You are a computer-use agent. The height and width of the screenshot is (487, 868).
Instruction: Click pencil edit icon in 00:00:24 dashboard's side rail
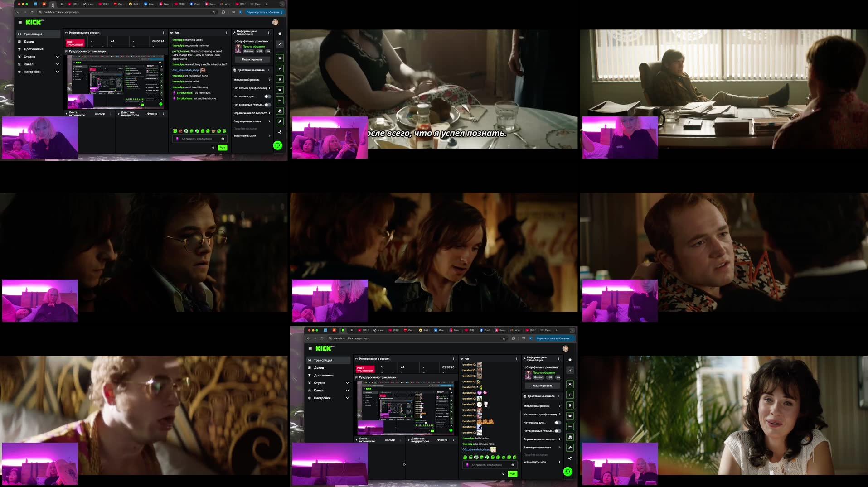pos(280,44)
